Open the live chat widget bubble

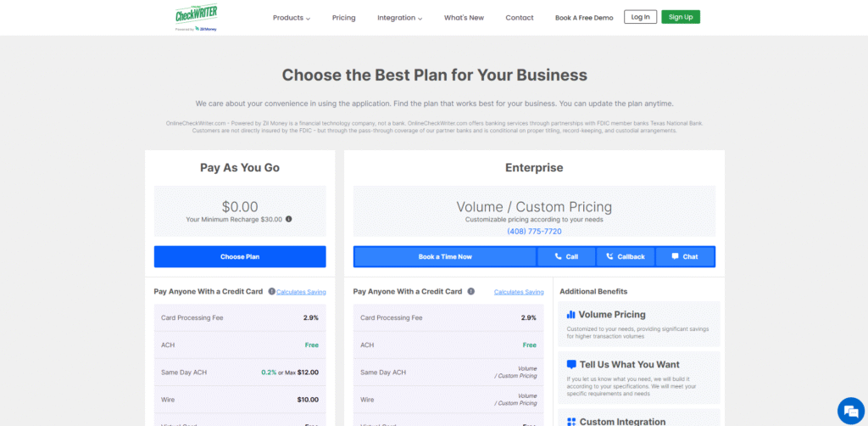pyautogui.click(x=849, y=411)
